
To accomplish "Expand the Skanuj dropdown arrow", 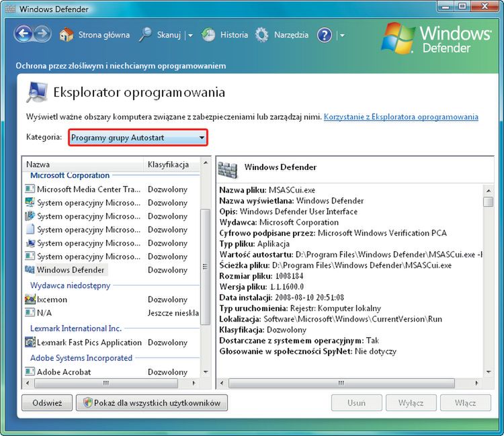I will [x=190, y=36].
